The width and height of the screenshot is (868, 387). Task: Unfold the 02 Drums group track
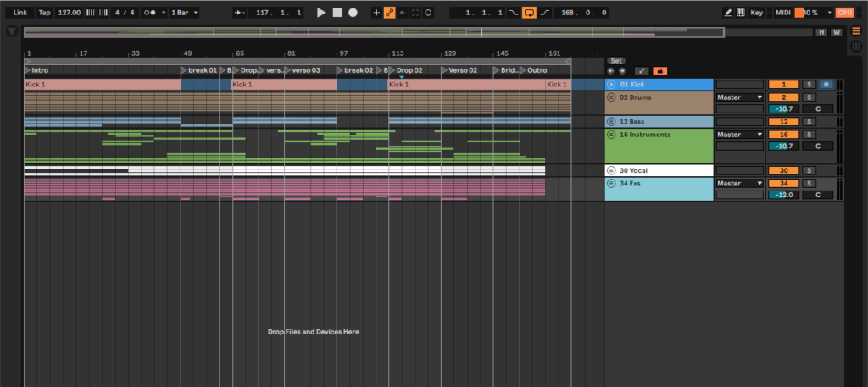(611, 97)
